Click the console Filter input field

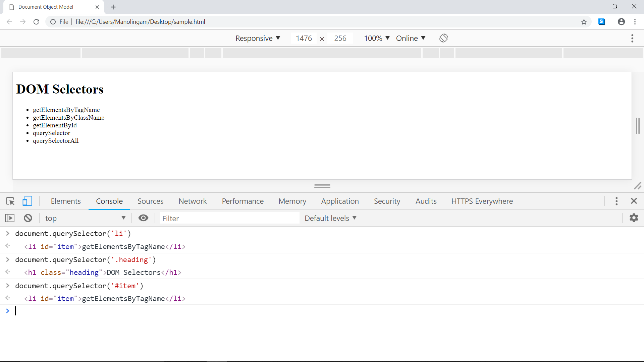click(x=229, y=218)
